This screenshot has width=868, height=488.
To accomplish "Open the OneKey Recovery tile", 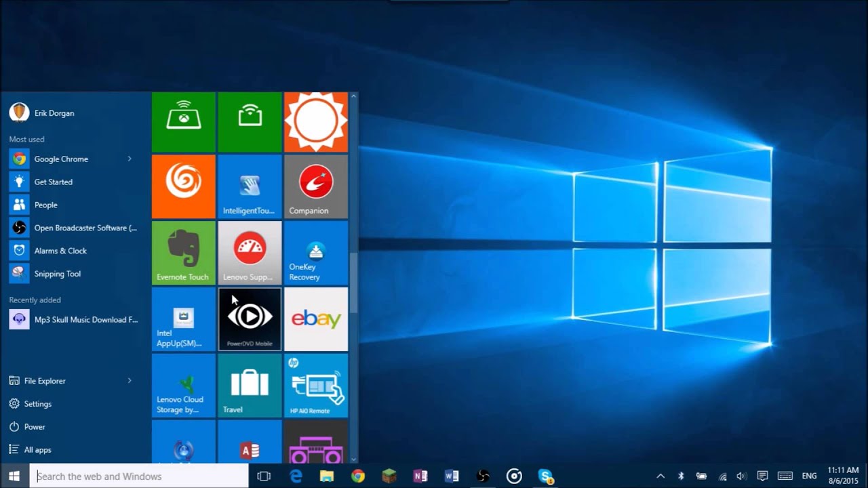I will pyautogui.click(x=316, y=253).
